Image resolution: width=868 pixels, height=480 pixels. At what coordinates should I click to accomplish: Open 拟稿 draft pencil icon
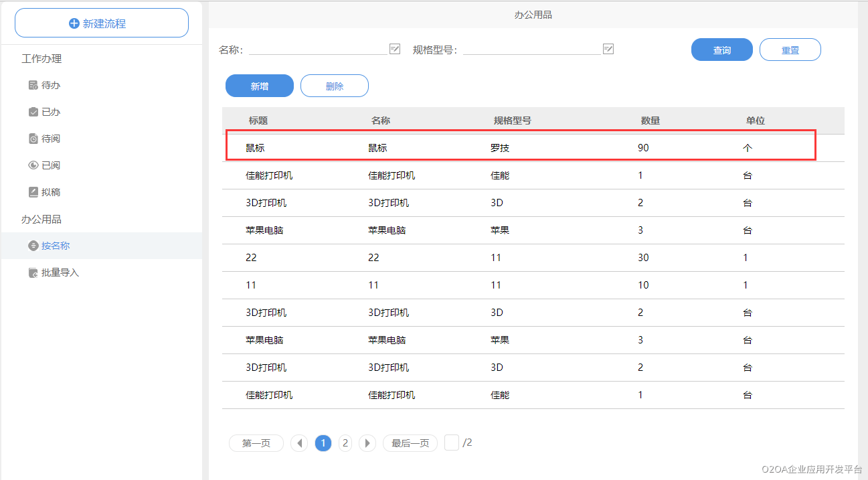33,192
